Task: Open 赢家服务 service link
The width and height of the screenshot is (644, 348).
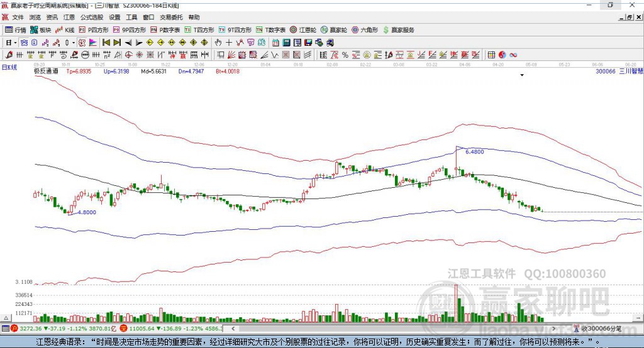Action: tap(398, 30)
